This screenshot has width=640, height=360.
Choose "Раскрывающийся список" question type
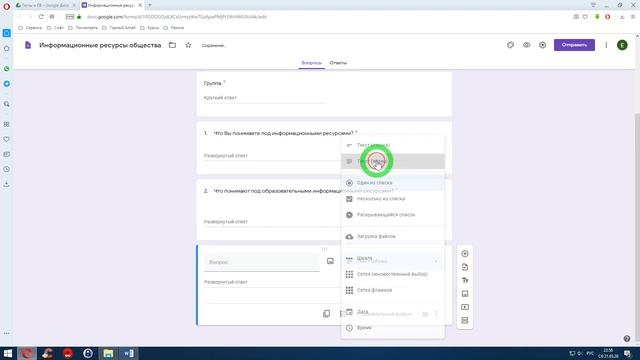pos(393,215)
